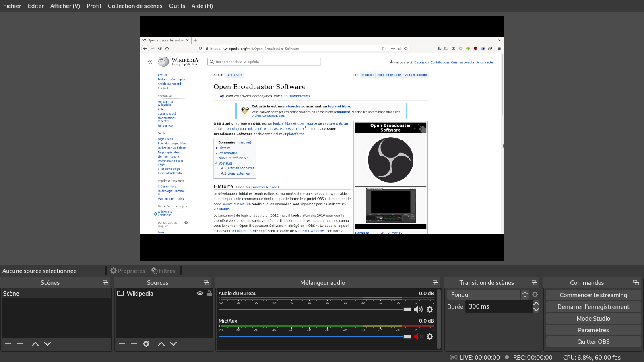Open transition properties gear next to Fondu
Screen dimensions: 644x362
tap(535, 294)
